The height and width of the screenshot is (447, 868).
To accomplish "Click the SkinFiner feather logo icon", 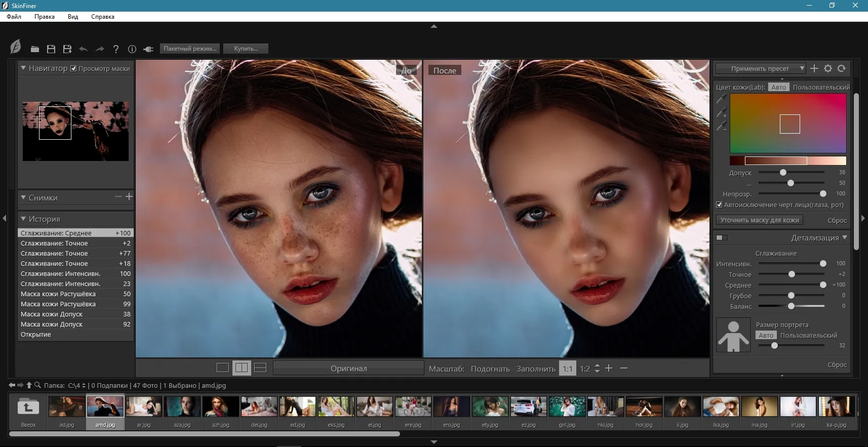I will (x=16, y=47).
